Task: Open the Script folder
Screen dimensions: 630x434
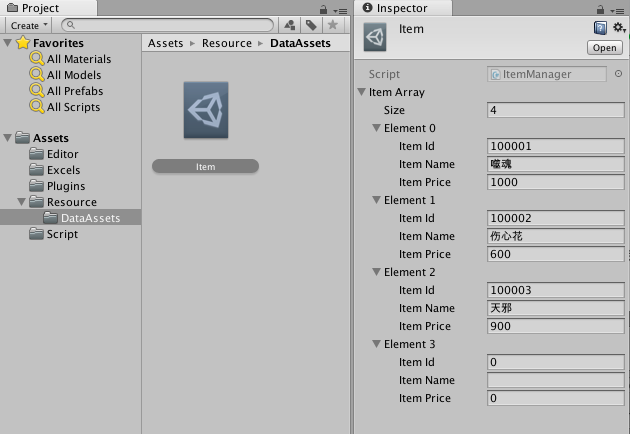Action: [54, 234]
